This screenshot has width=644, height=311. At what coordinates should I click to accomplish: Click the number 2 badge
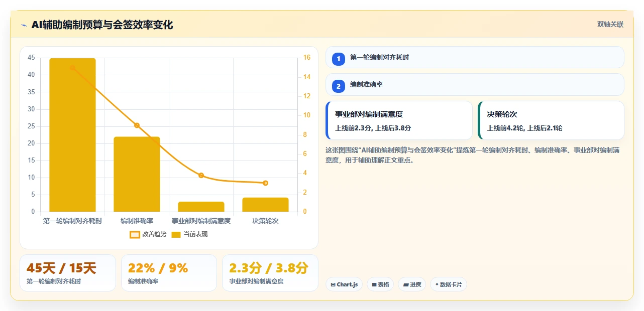pos(339,86)
